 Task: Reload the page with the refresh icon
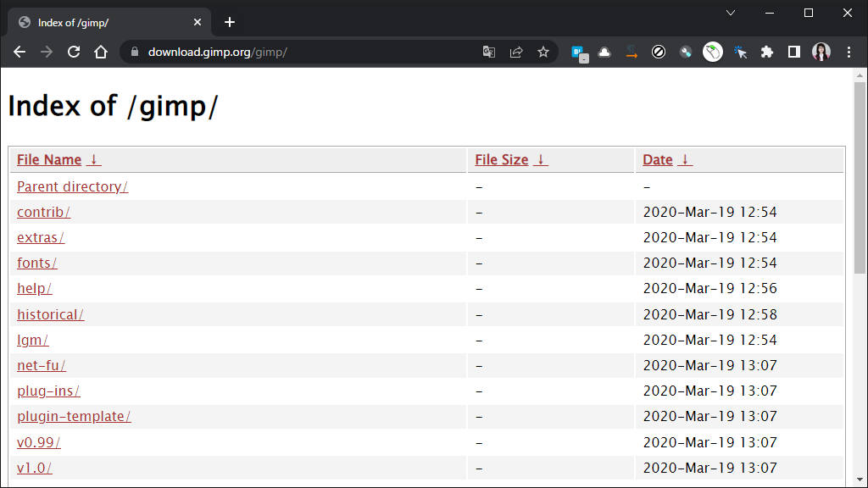74,52
